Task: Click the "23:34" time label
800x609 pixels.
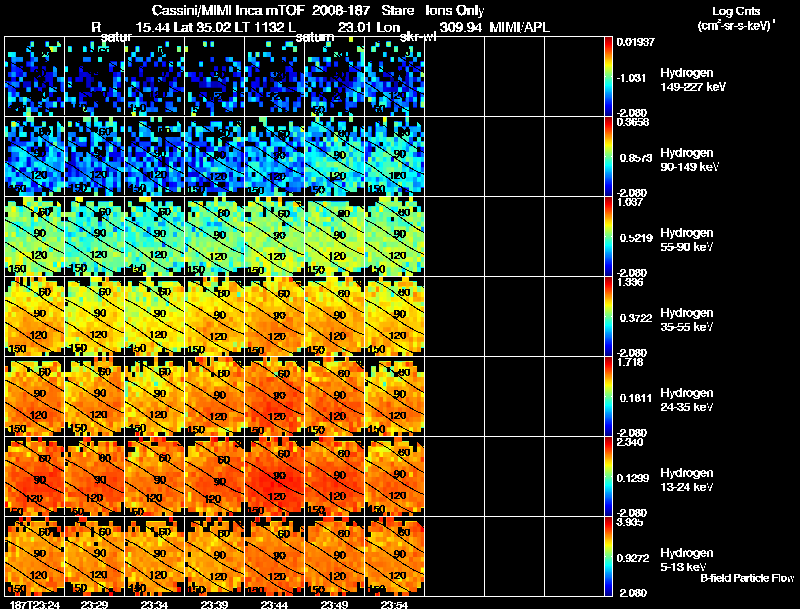Action: [x=155, y=604]
